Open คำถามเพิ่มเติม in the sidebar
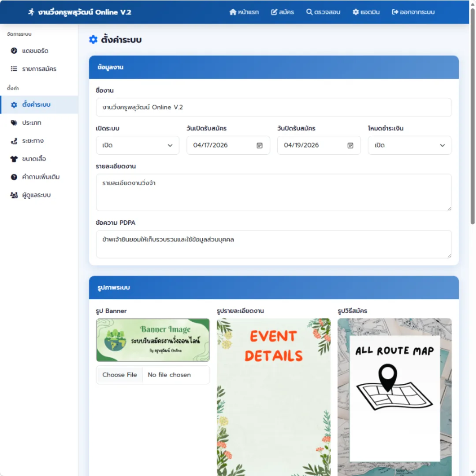Screen dimensions: 476x476 pos(39,177)
